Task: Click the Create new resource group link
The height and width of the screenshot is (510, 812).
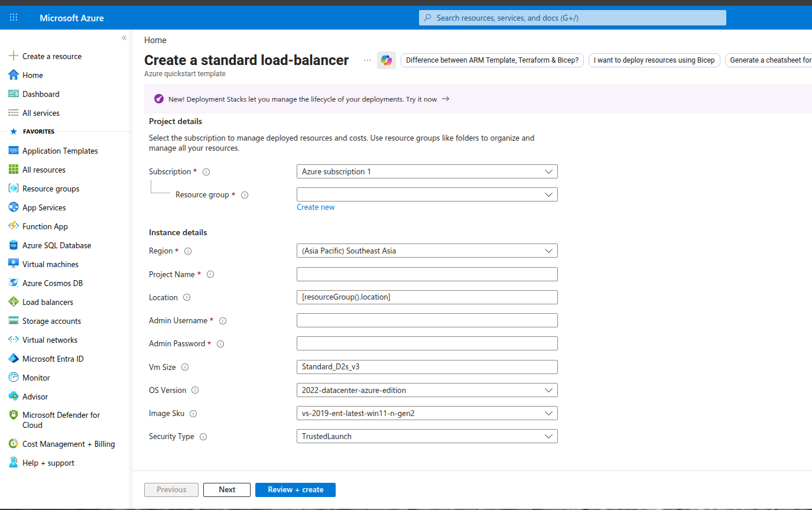Action: (x=316, y=207)
